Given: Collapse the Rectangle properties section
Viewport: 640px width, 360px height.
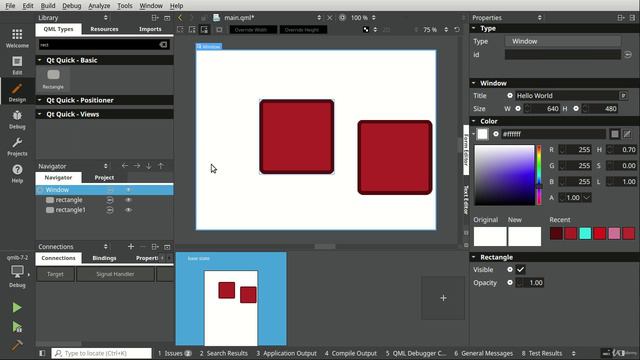Looking at the screenshot, I should coord(474,257).
